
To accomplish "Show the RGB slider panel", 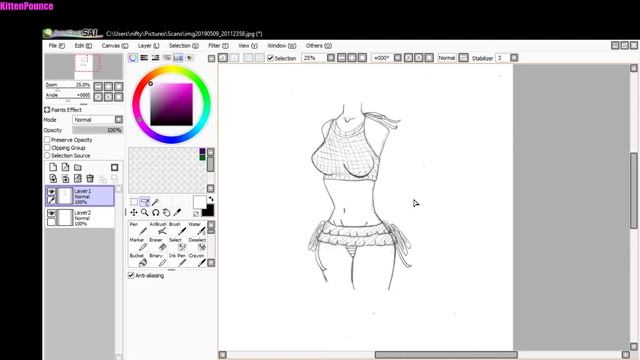I will click(x=144, y=58).
